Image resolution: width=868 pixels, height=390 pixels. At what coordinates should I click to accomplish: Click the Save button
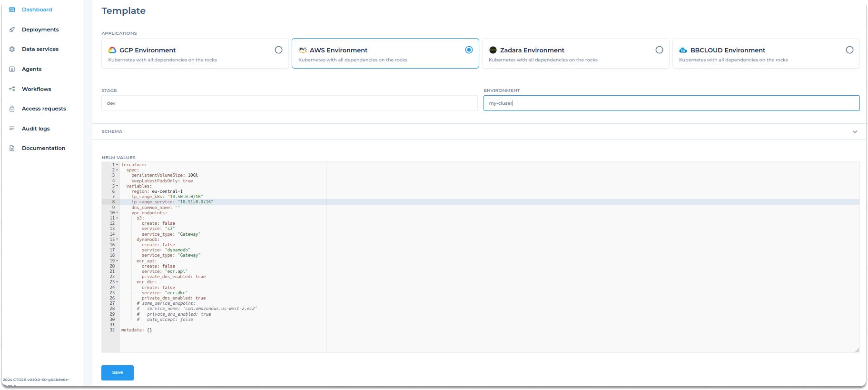tap(118, 373)
